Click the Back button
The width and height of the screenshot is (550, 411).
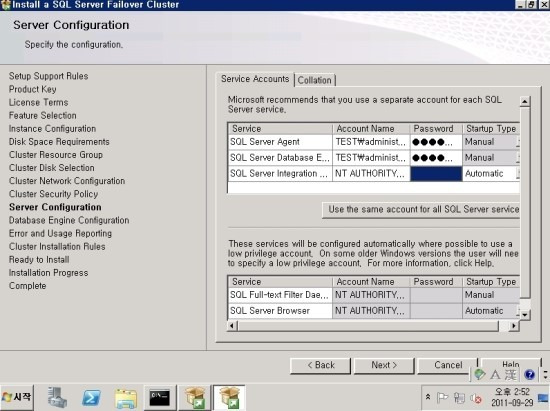click(x=320, y=365)
